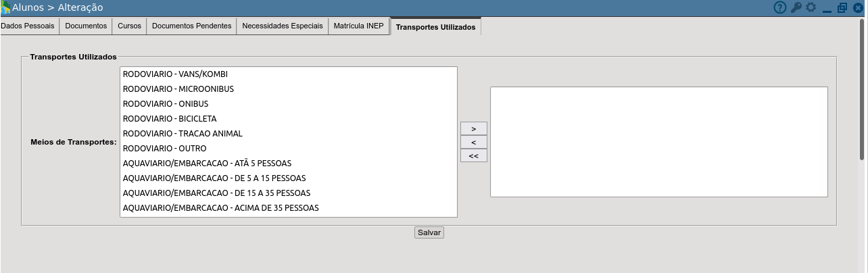Restore the window using the overlapping-squares icon
The height and width of the screenshot is (273, 868).
(842, 8)
